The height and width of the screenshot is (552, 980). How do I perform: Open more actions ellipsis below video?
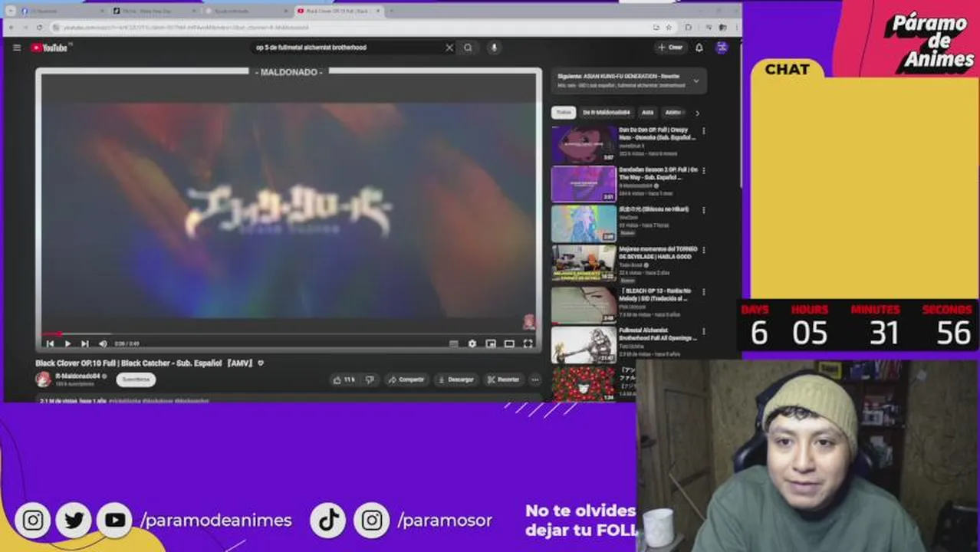[535, 379]
